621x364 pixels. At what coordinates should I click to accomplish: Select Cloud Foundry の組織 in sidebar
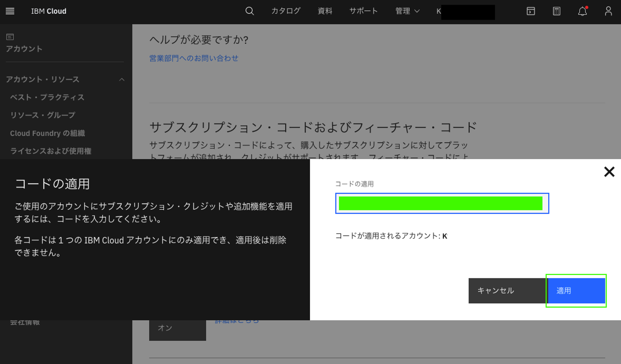(x=47, y=133)
